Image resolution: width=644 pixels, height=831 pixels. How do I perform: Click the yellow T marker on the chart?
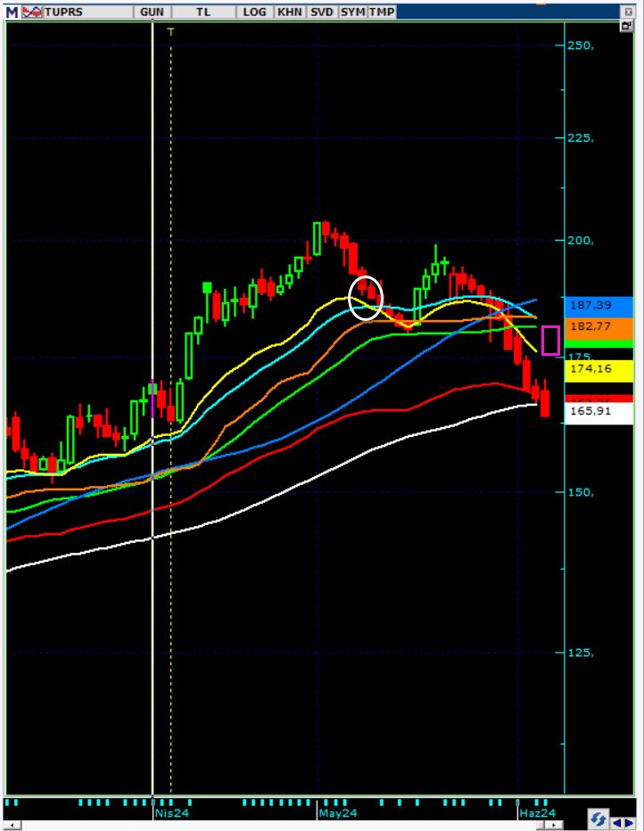(x=170, y=32)
